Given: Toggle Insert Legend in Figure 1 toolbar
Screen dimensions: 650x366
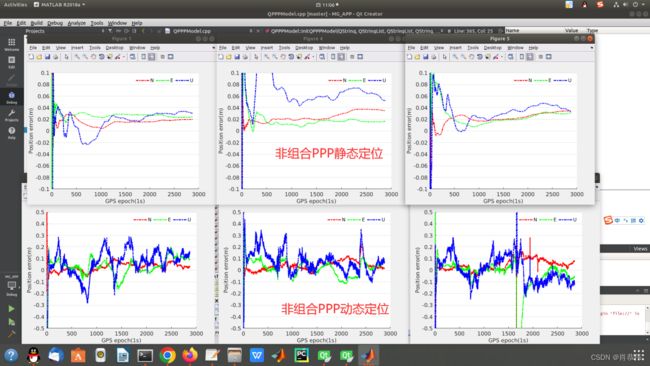Looking at the screenshot, I should tap(152, 57).
